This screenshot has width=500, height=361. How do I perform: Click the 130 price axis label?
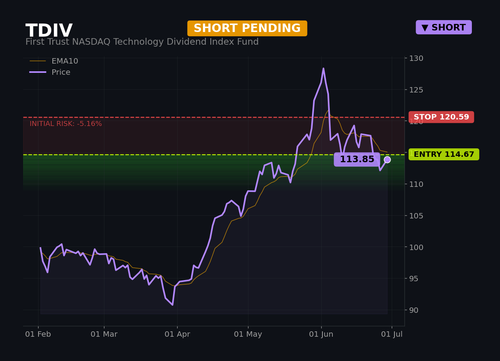tap(416, 58)
